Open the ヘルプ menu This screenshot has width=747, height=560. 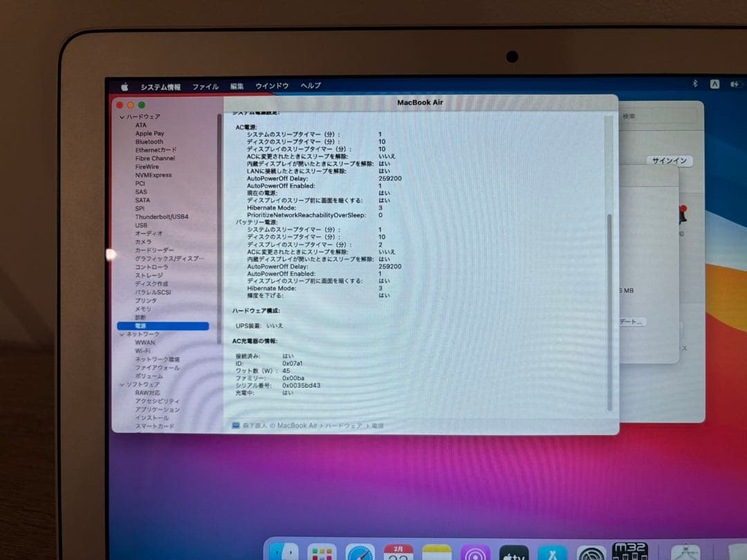click(x=310, y=85)
